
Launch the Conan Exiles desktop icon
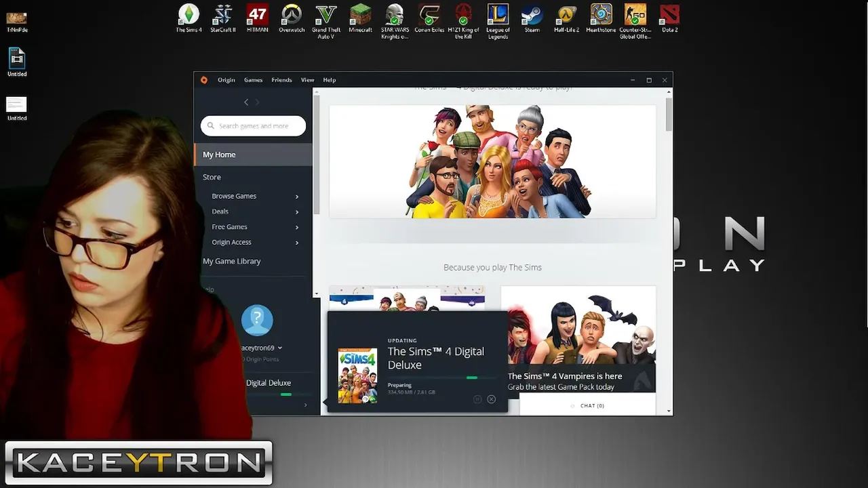pyautogui.click(x=429, y=18)
